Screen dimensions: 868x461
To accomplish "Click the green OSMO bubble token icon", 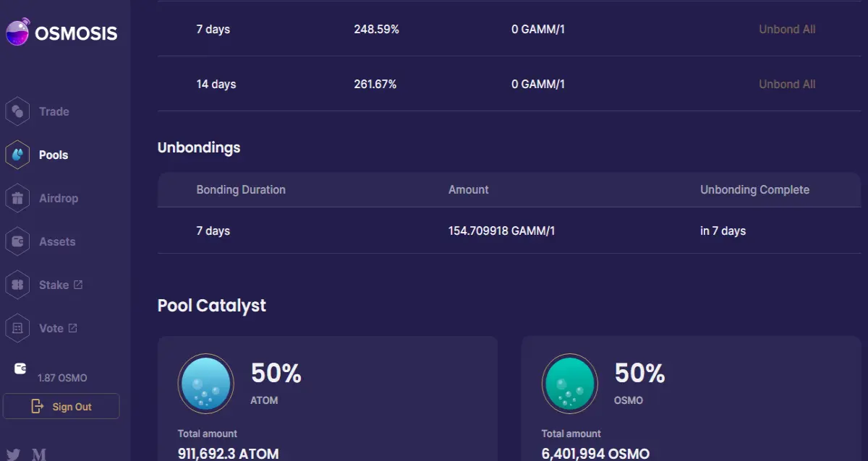I will pos(570,384).
